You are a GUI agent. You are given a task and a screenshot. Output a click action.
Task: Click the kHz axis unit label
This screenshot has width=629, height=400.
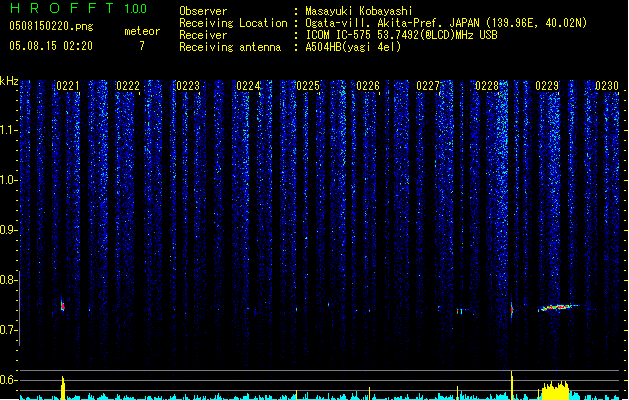tap(9, 81)
